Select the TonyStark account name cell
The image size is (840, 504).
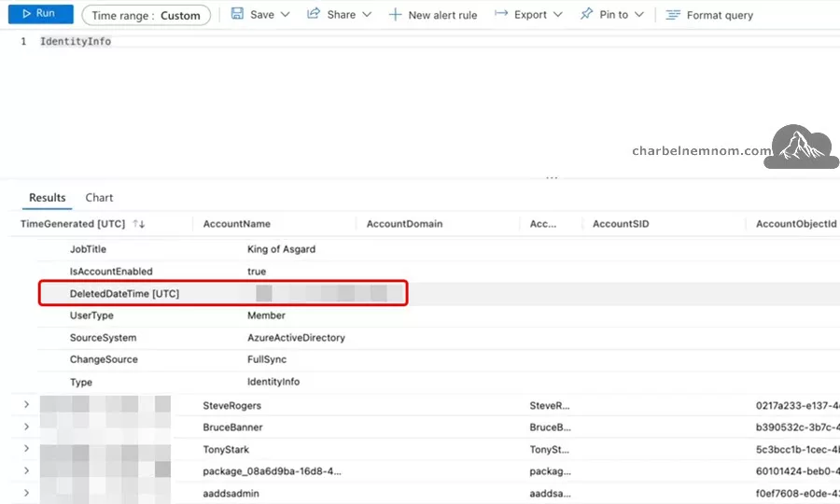[x=226, y=449]
